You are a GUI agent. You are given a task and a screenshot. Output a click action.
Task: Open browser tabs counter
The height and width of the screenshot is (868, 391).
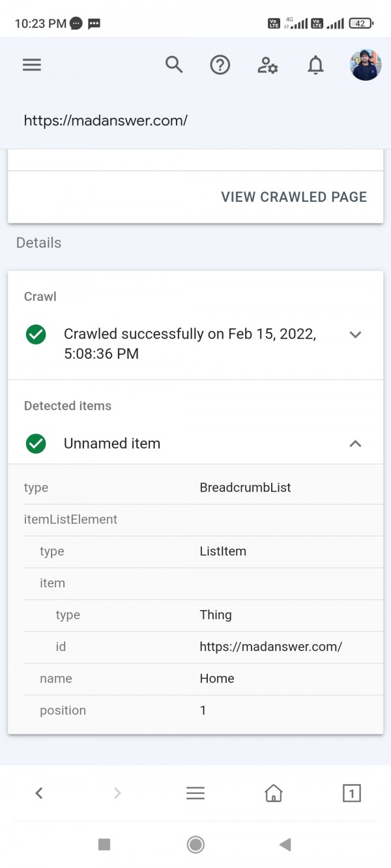pyautogui.click(x=351, y=792)
